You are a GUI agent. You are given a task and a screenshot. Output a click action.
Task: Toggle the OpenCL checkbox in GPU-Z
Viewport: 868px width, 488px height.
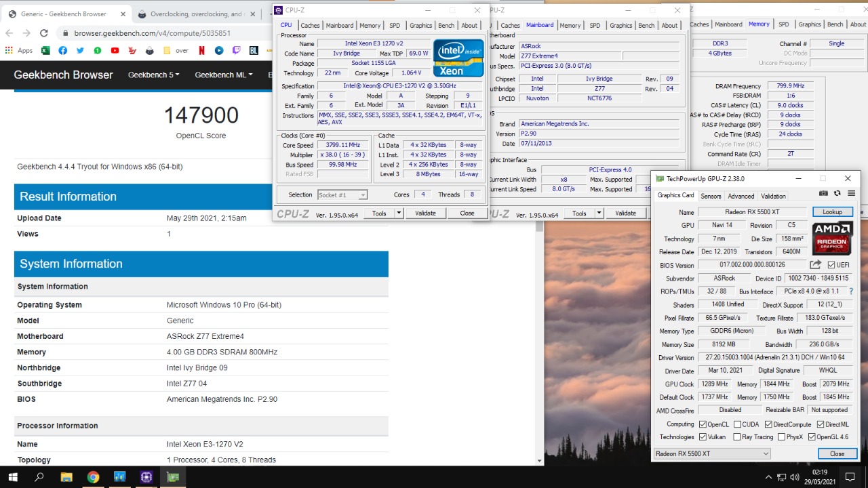click(703, 424)
